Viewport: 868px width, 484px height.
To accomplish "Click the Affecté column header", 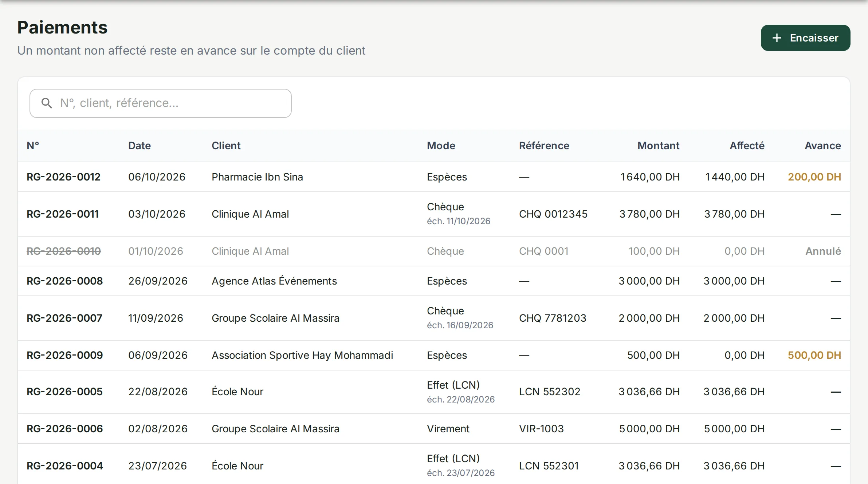I will coord(747,146).
